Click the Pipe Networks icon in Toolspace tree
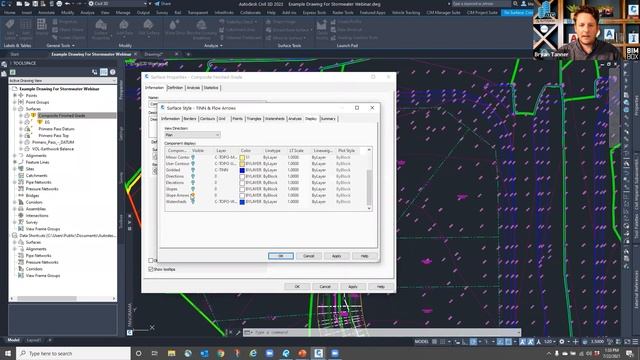The width and height of the screenshot is (640, 360). pyautogui.click(x=21, y=182)
